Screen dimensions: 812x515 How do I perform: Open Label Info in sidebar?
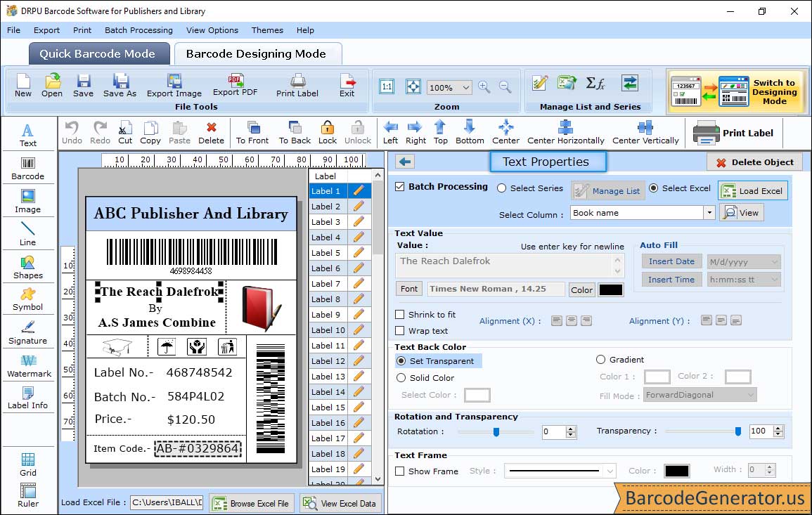[28, 398]
